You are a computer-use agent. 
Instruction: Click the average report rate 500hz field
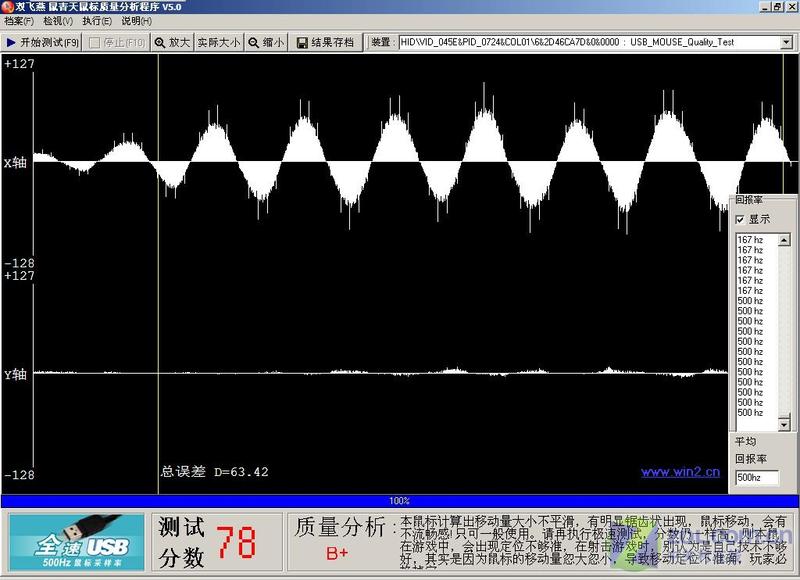tap(757, 477)
